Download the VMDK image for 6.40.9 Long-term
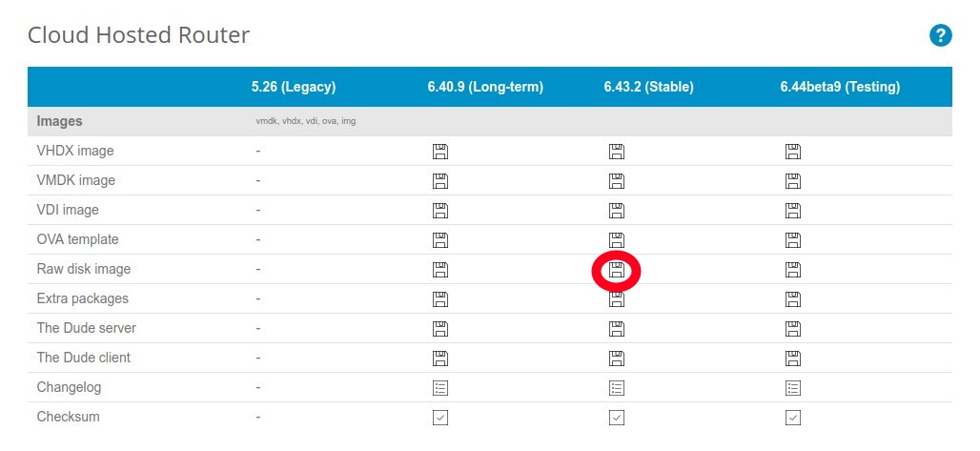The image size is (980, 451). pyautogui.click(x=440, y=181)
